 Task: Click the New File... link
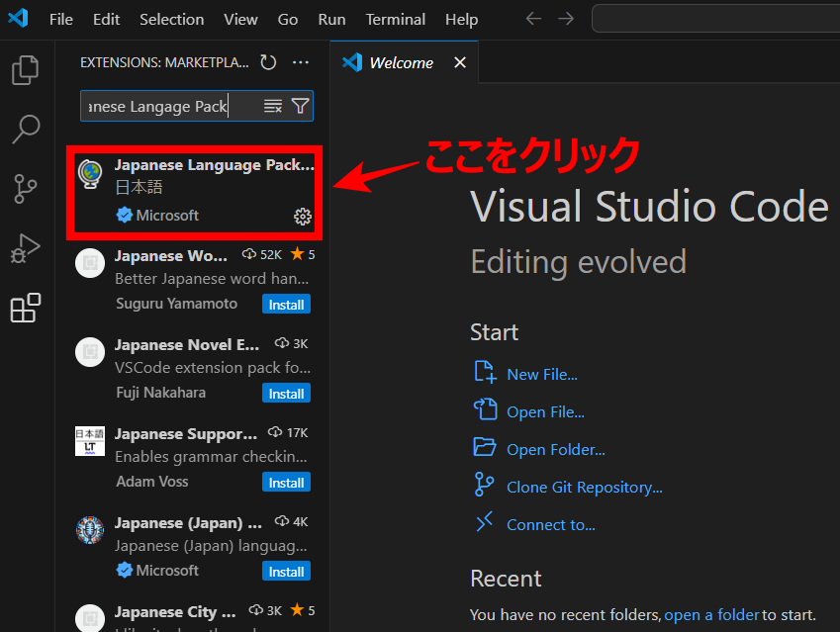(x=542, y=375)
